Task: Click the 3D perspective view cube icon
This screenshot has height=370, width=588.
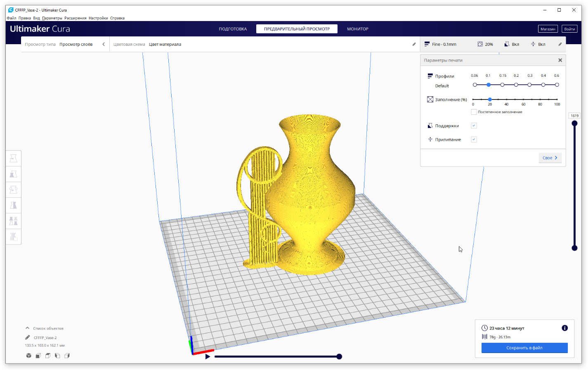Action: (x=28, y=356)
